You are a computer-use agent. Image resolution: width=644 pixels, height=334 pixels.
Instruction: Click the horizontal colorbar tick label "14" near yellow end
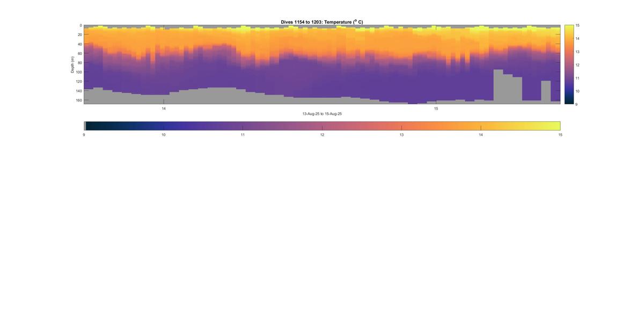pyautogui.click(x=481, y=135)
